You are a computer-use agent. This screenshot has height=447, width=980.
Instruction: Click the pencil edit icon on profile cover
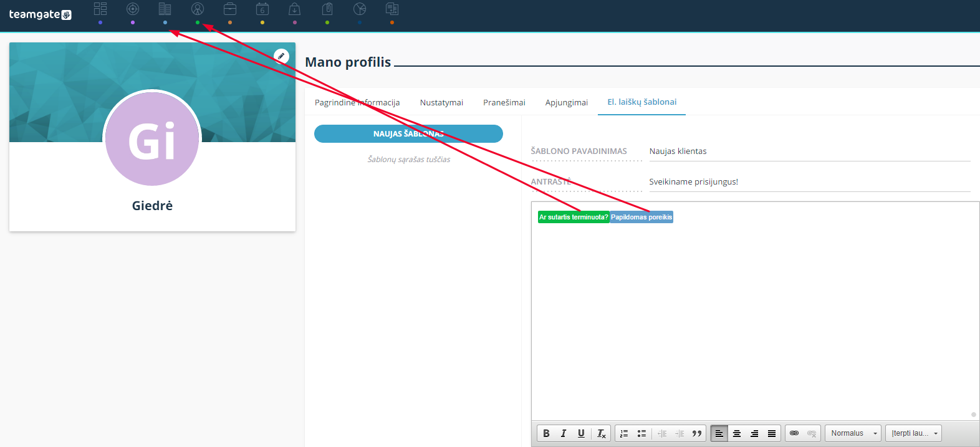coord(281,56)
